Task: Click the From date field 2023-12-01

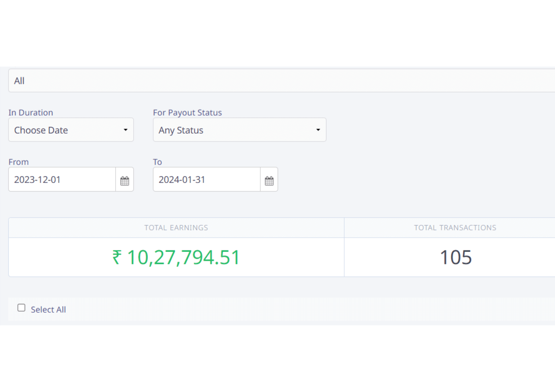Action: pos(62,180)
